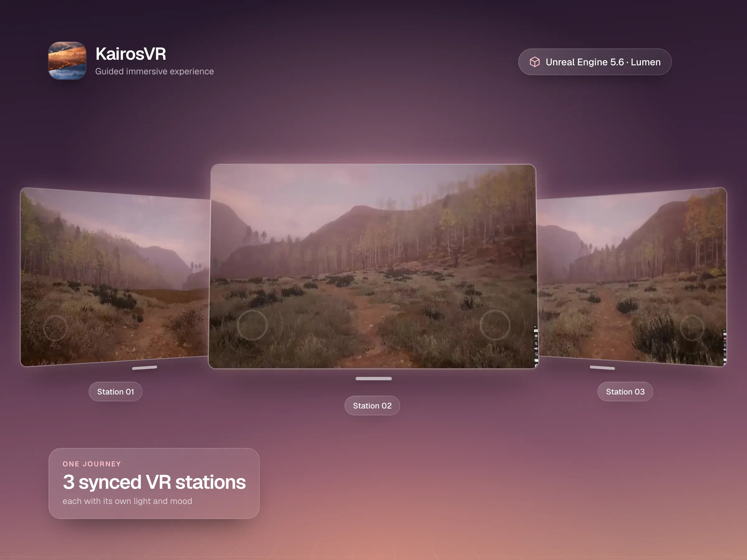The width and height of the screenshot is (747, 560).
Task: Open the Station 01 preview panel
Action: coord(115,277)
